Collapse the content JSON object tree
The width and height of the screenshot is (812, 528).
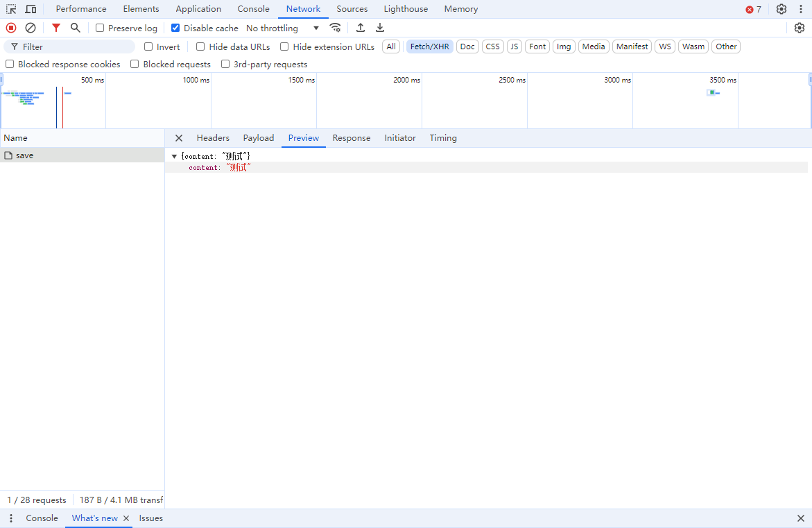click(174, 157)
